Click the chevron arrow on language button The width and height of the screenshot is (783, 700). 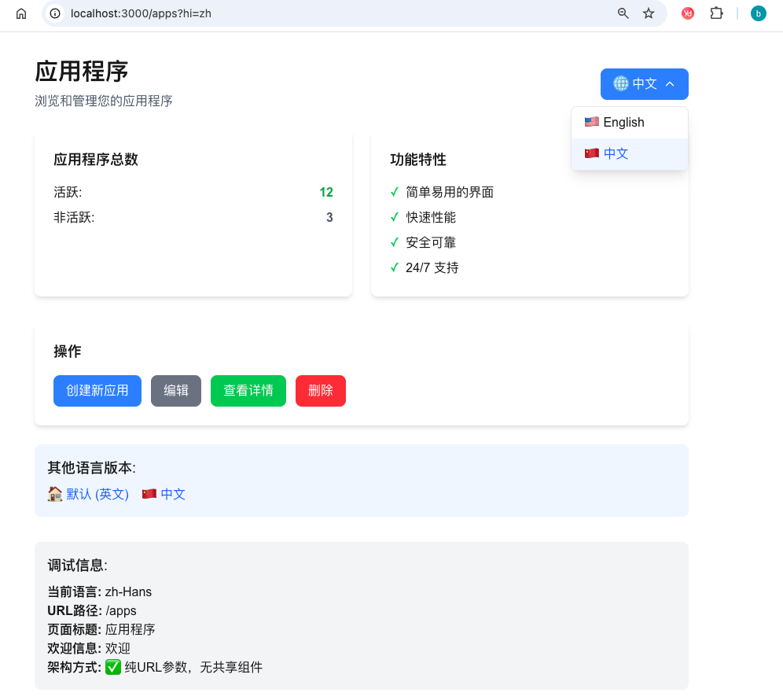[x=670, y=84]
